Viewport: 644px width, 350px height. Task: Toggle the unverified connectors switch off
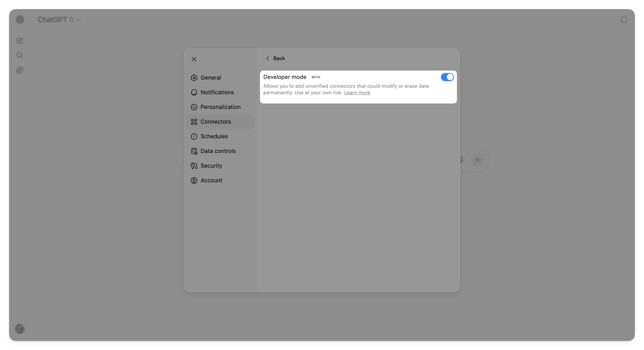pos(447,77)
